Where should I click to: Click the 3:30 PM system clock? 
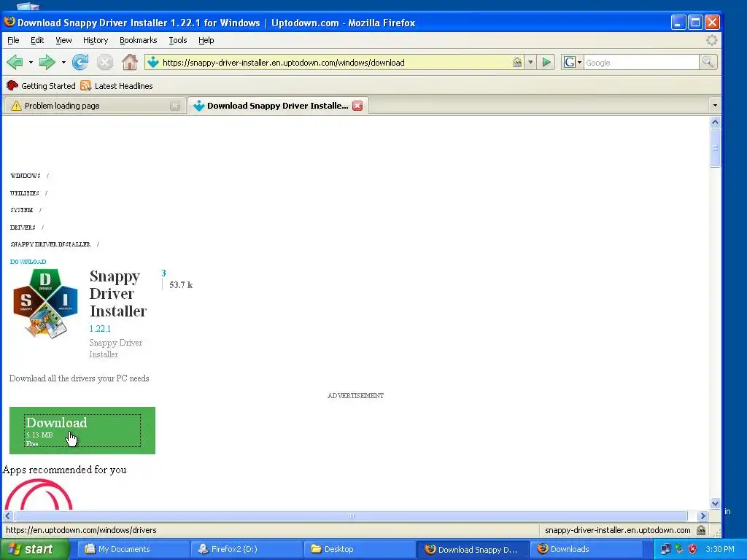click(x=720, y=549)
